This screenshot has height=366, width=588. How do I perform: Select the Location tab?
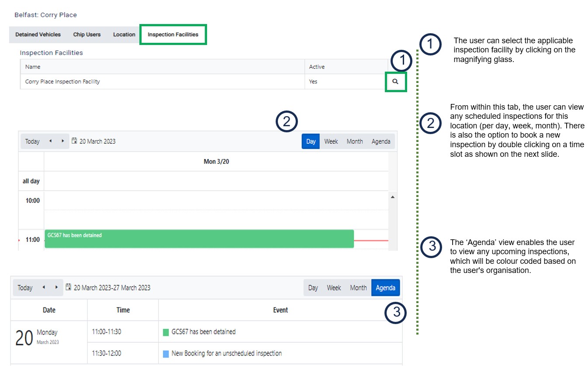124,35
